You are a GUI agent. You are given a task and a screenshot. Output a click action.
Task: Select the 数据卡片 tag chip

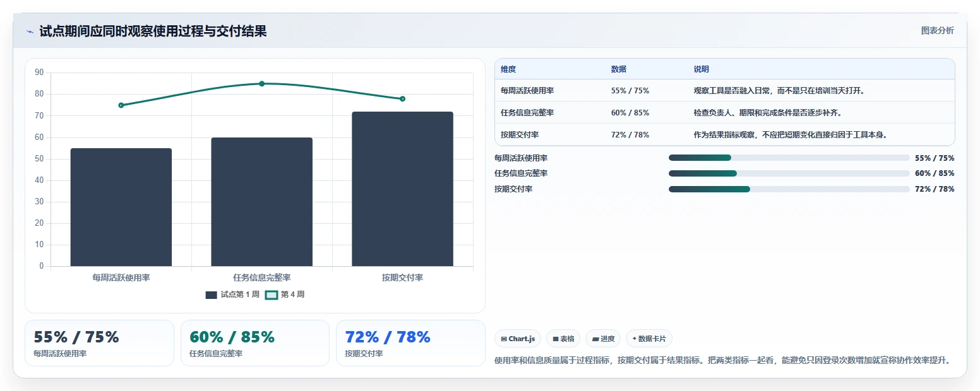[649, 339]
